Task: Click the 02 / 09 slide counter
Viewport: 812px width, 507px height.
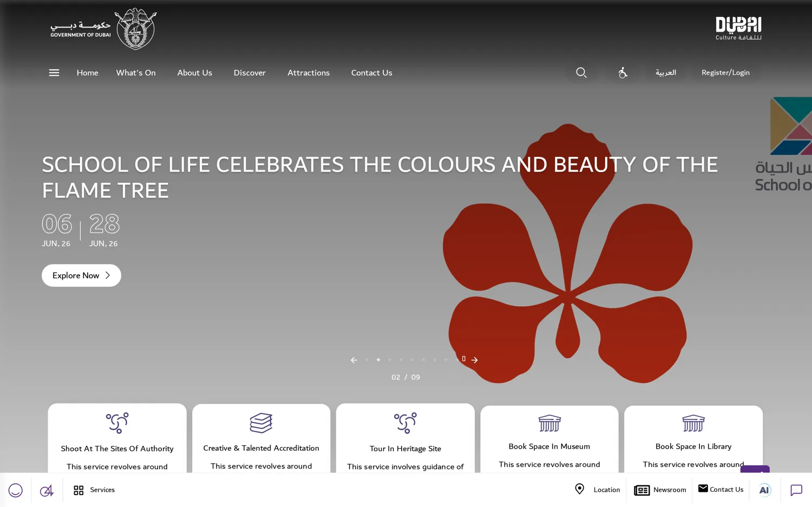Action: click(x=405, y=377)
